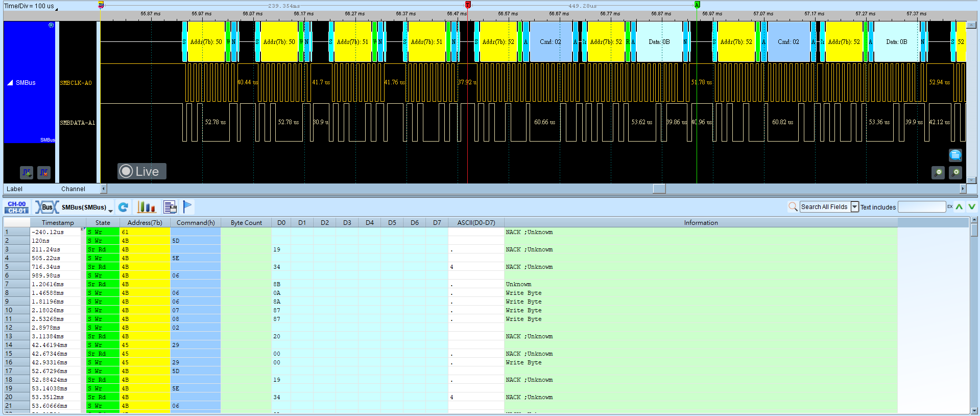Click the B cursor marker on timeline
Screen dimensions: 980x416
coord(101,5)
